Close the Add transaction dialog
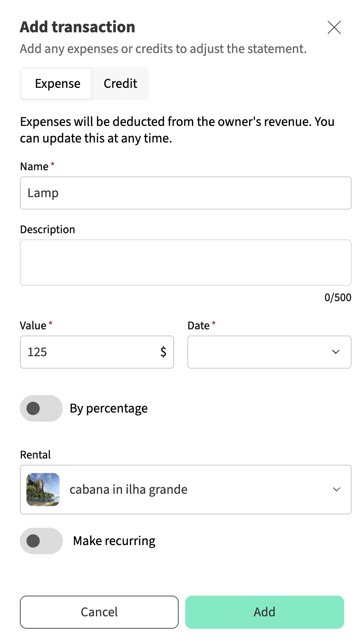The height and width of the screenshot is (642, 364). click(x=334, y=27)
